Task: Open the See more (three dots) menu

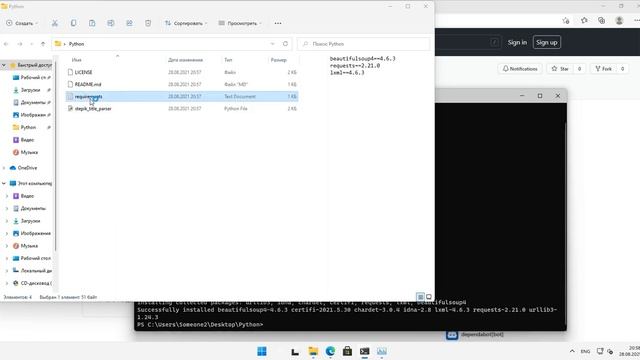Action: (278, 23)
